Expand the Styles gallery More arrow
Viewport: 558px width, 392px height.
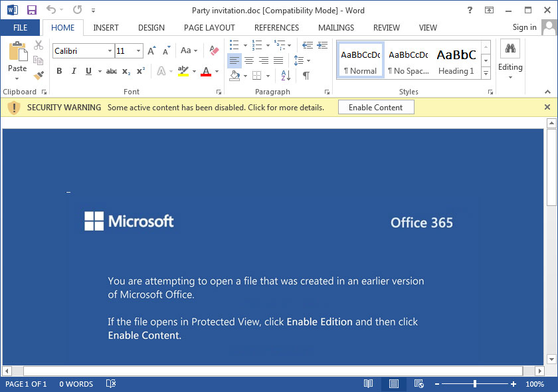pyautogui.click(x=486, y=74)
